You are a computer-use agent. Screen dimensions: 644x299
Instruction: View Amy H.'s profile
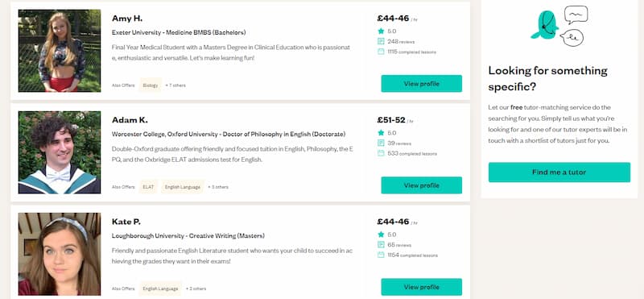(421, 84)
